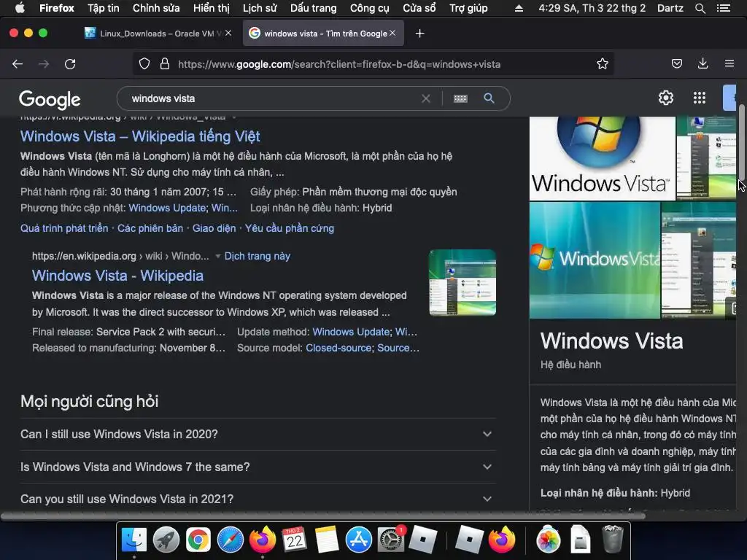747x560 pixels.
Task: Open the tracking protection shield icon
Action: click(144, 64)
